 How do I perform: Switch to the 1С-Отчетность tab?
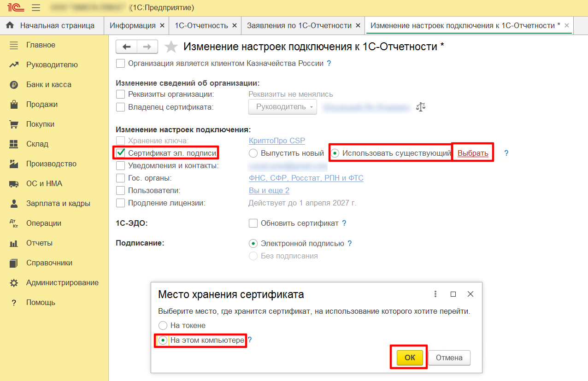click(201, 25)
